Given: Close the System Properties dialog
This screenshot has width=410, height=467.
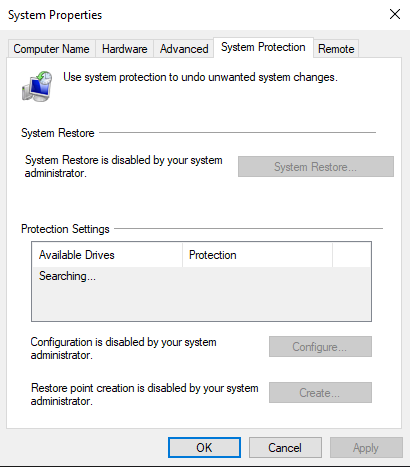Looking at the screenshot, I should click(395, 14).
